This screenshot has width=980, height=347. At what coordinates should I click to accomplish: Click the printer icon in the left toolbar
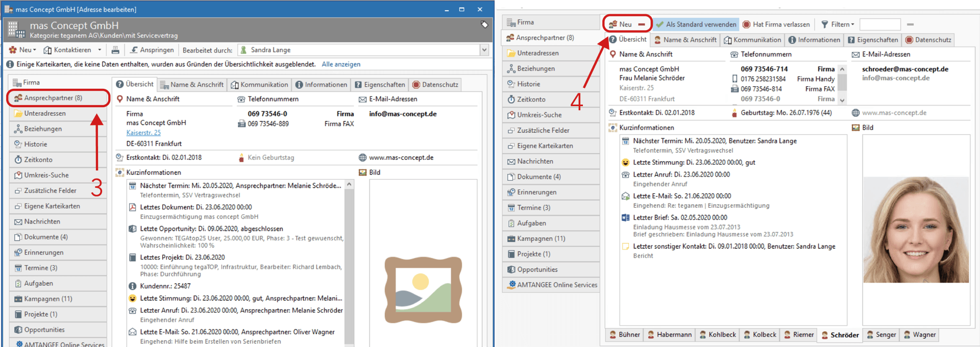tap(115, 50)
